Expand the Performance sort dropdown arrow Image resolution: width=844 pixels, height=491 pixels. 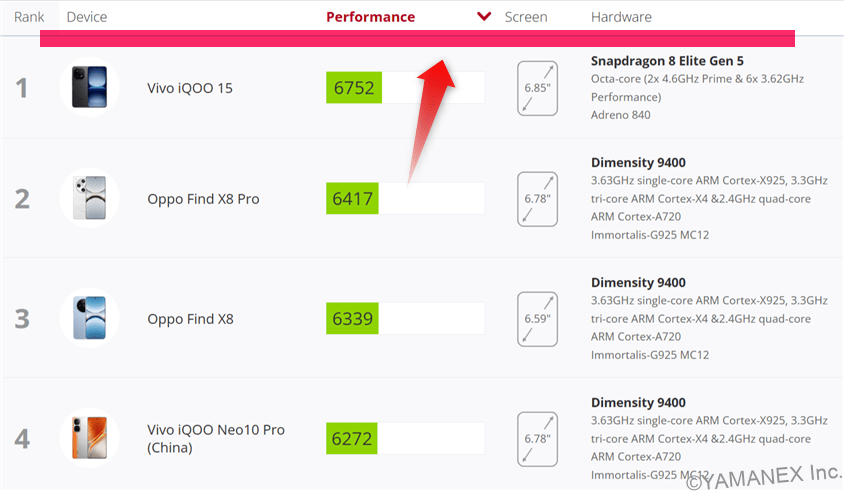(x=485, y=17)
